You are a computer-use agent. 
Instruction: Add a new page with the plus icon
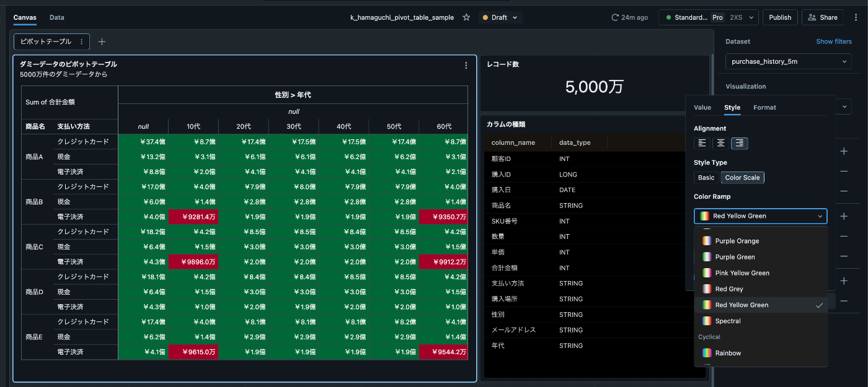102,41
